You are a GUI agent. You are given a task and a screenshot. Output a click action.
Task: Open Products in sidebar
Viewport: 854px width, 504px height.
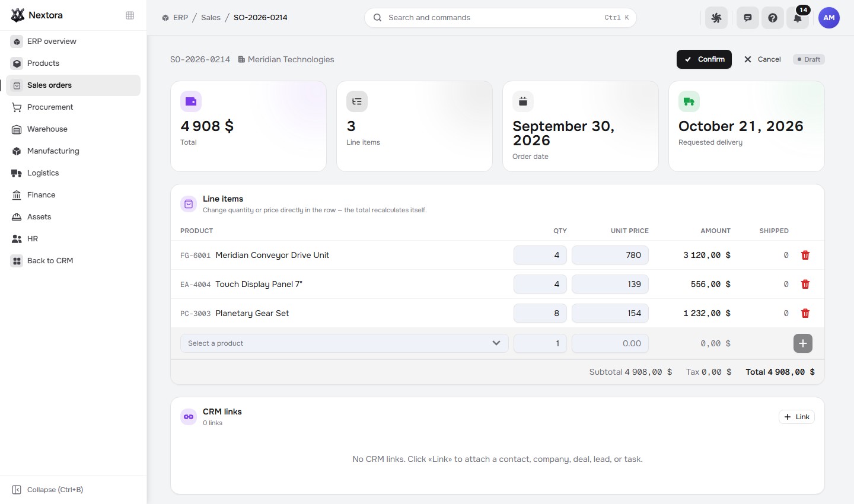pos(73,63)
